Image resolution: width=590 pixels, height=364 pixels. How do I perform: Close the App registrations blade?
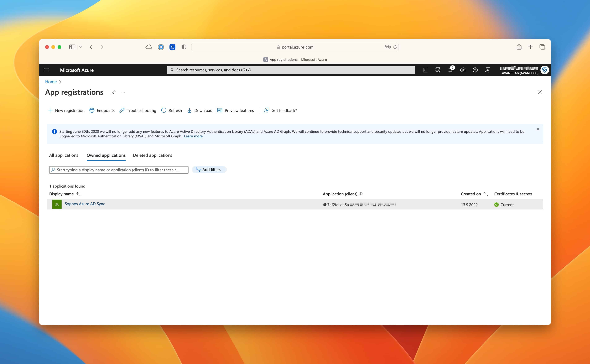pos(540,92)
